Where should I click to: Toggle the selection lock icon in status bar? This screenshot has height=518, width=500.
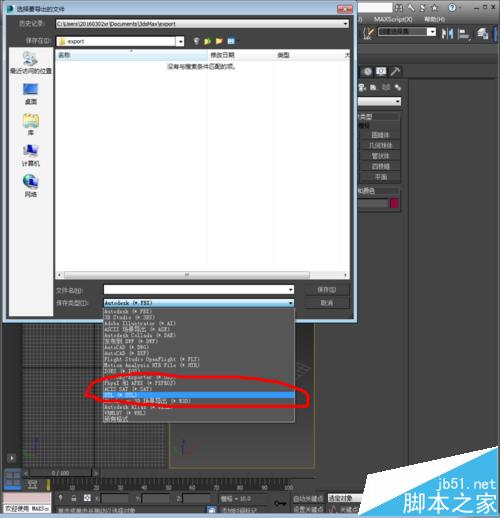[x=74, y=498]
